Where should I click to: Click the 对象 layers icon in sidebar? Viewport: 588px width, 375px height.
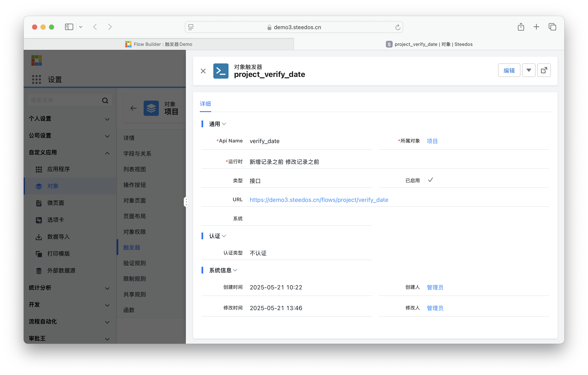pyautogui.click(x=39, y=186)
